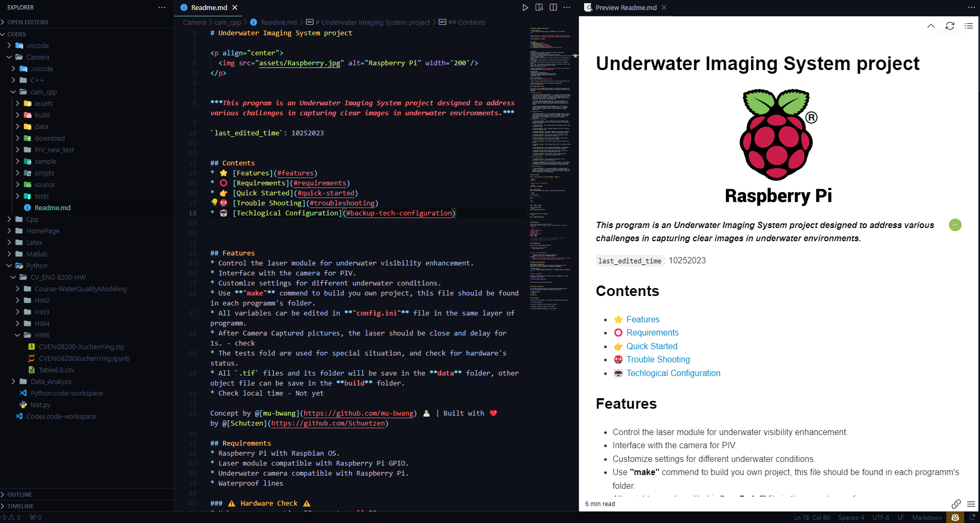The height and width of the screenshot is (523, 980).
Task: Run the Readme.md file with the play icon
Action: [525, 7]
